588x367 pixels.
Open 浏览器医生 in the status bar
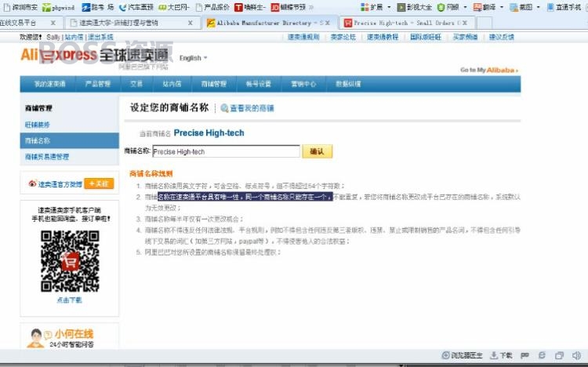click(x=463, y=355)
